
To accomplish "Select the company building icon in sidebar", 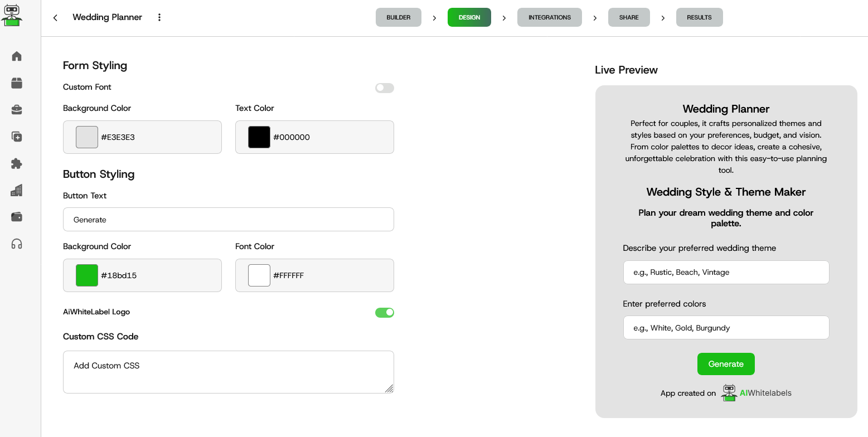I will coord(17,190).
